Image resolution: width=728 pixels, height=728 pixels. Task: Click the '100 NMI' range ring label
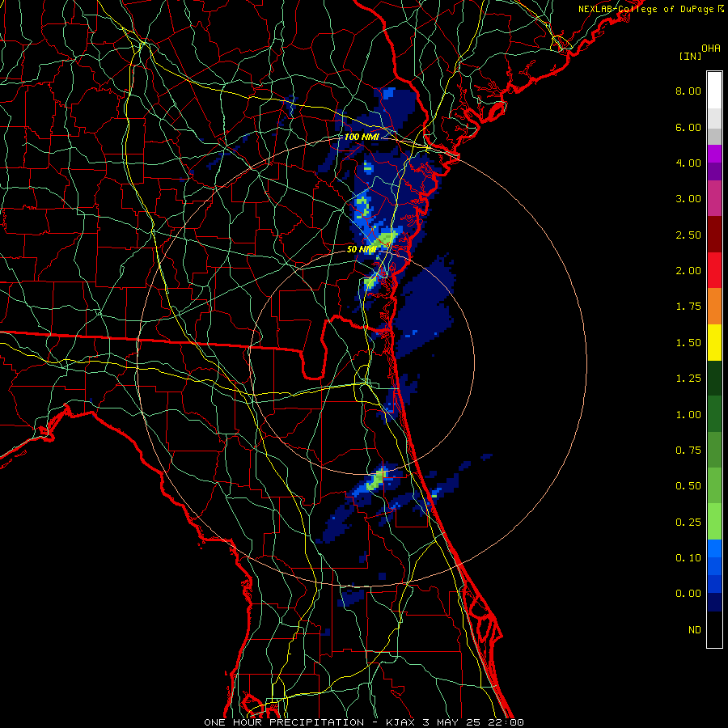(362, 137)
